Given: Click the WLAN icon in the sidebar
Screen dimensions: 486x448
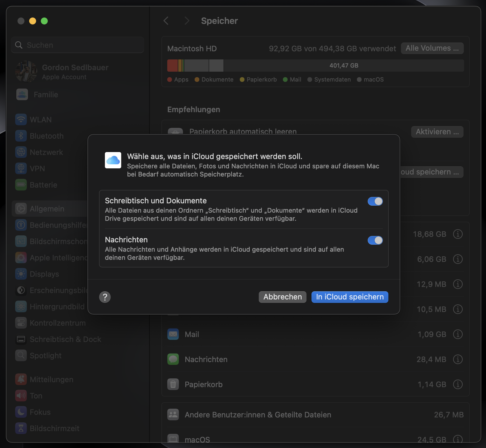Looking at the screenshot, I should pos(21,119).
